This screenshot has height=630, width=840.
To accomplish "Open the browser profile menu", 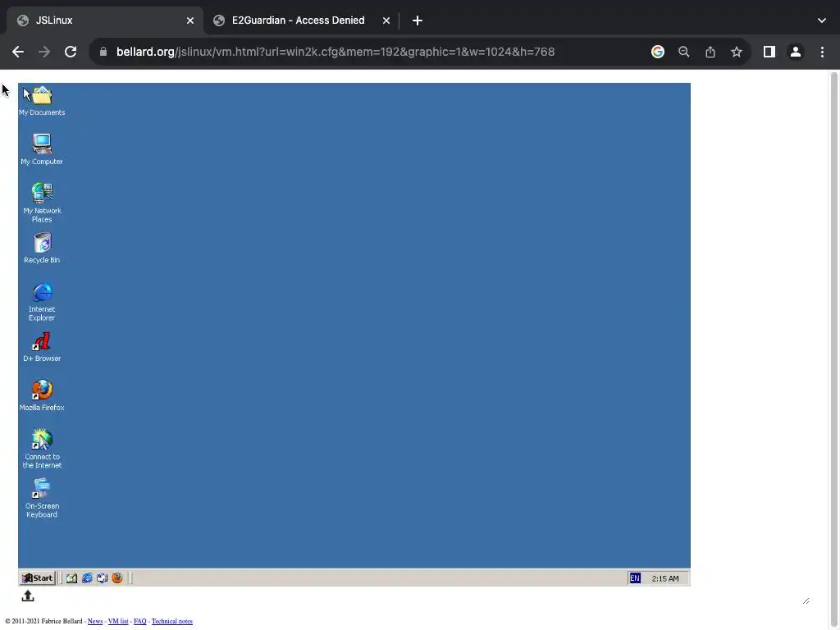I will [x=796, y=52].
